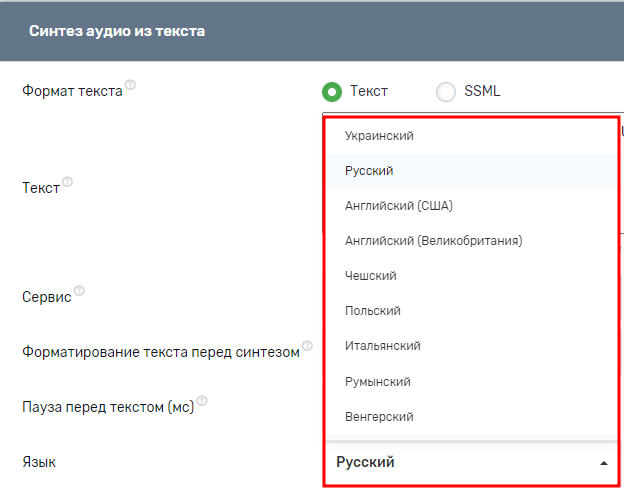Image resolution: width=624 pixels, height=496 pixels.
Task: Pick Венгерский from the language options
Action: pyautogui.click(x=379, y=417)
